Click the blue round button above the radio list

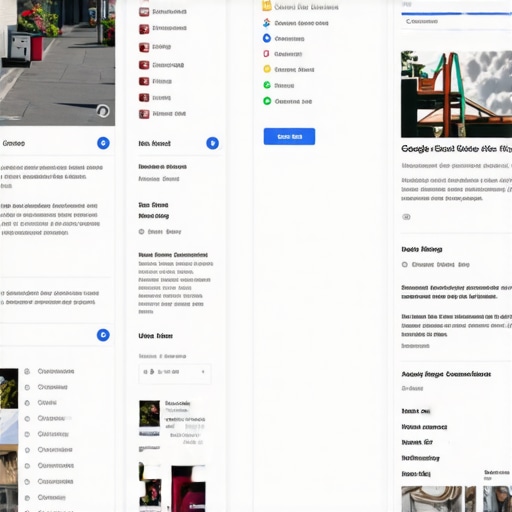pyautogui.click(x=103, y=335)
